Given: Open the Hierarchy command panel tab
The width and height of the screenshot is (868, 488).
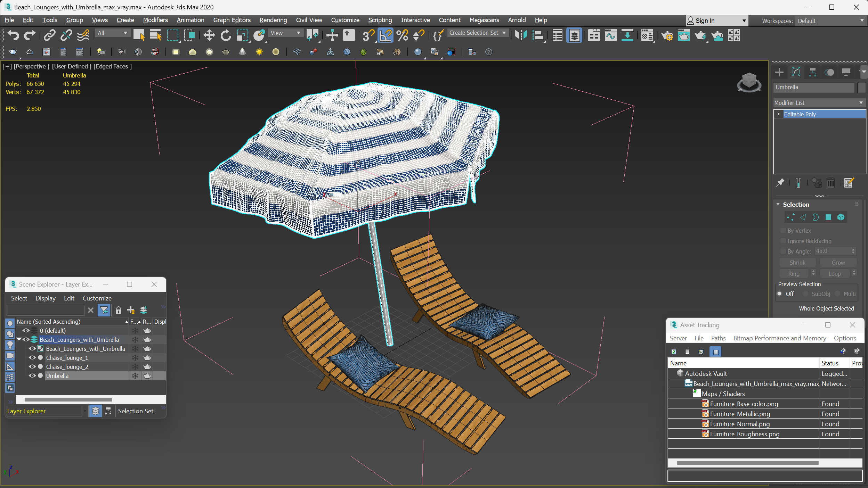Looking at the screenshot, I should [x=813, y=72].
